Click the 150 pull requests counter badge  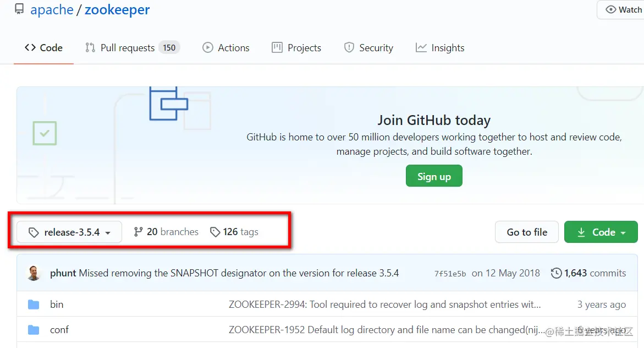169,48
